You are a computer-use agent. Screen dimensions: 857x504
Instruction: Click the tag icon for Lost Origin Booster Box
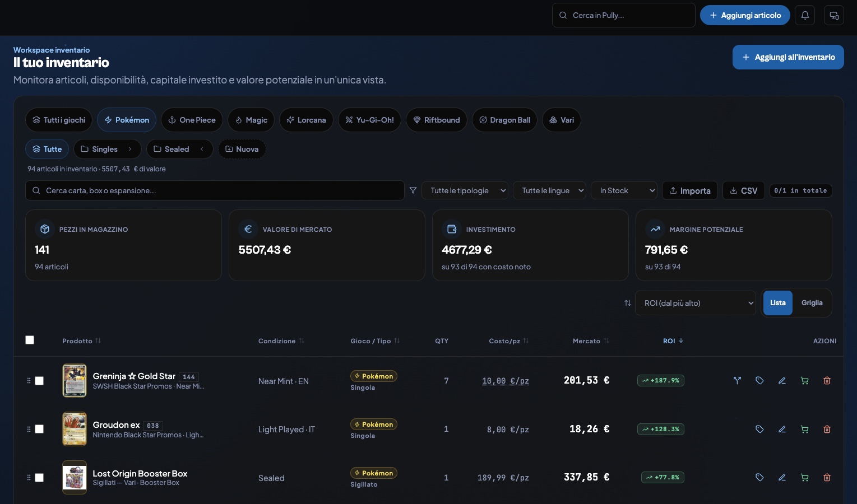[759, 478]
